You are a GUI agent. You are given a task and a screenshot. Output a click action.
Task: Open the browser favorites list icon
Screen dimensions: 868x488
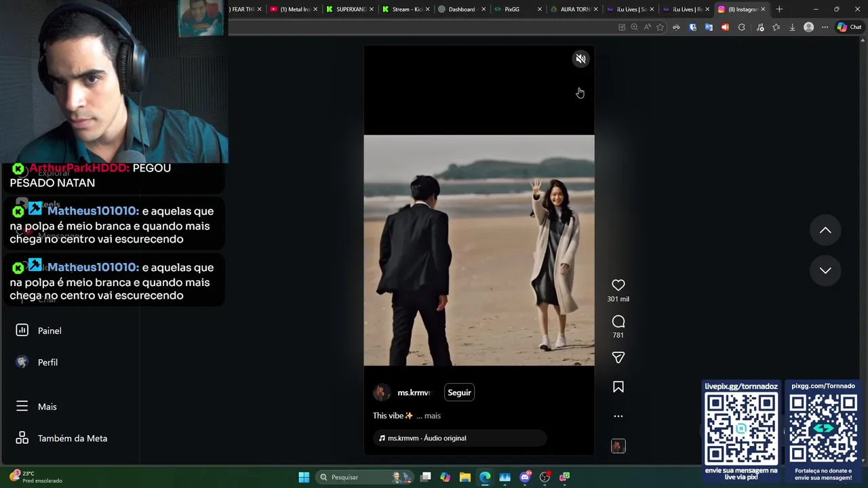click(776, 27)
